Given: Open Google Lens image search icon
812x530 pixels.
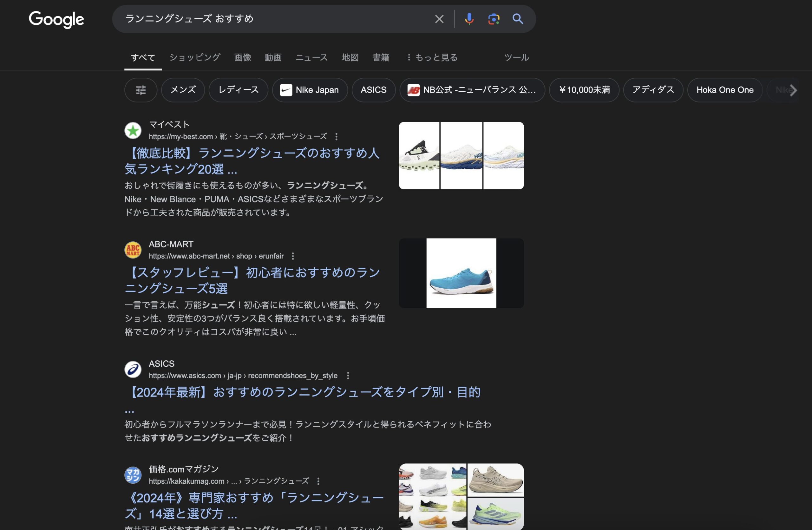Looking at the screenshot, I should (493, 19).
